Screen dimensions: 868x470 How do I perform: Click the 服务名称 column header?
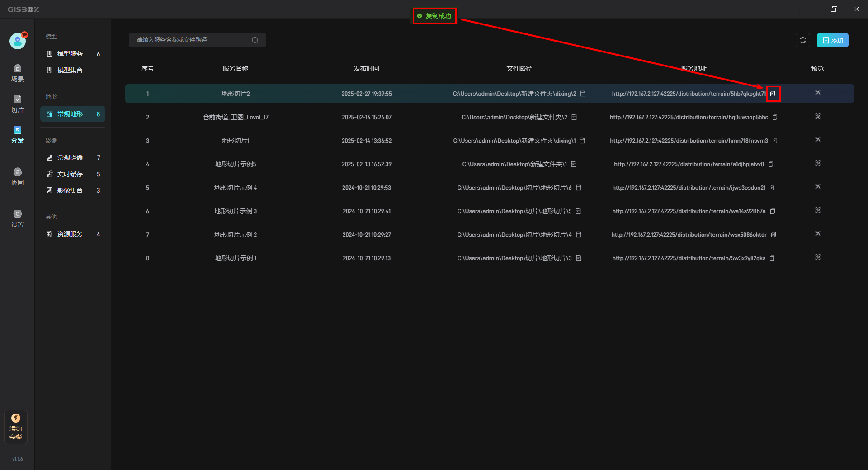[x=236, y=68]
